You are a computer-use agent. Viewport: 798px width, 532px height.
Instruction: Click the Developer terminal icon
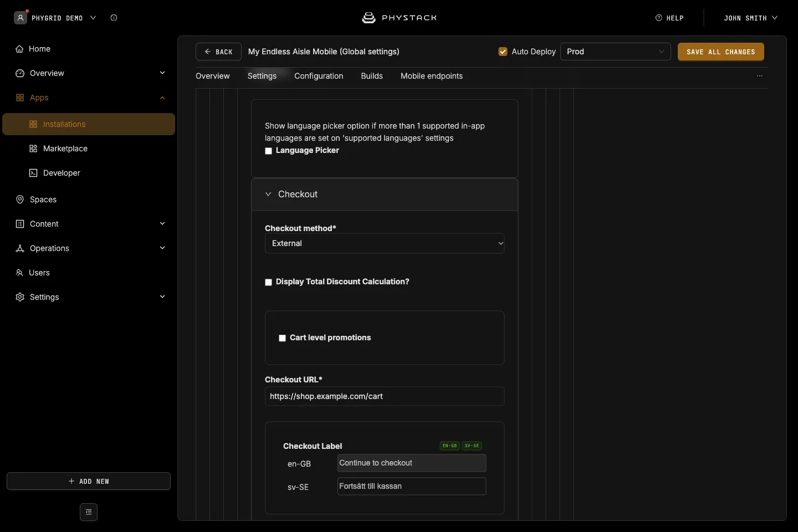(x=33, y=173)
